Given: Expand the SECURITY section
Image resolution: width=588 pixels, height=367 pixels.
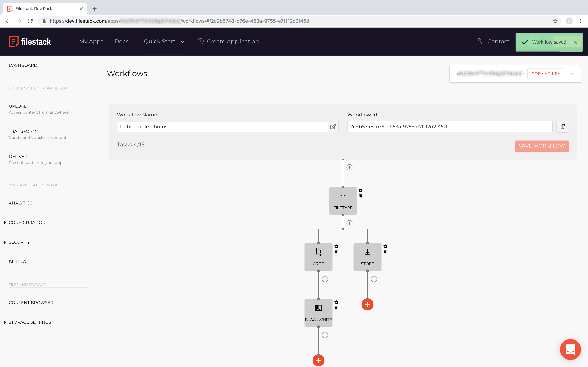Looking at the screenshot, I should tap(19, 242).
